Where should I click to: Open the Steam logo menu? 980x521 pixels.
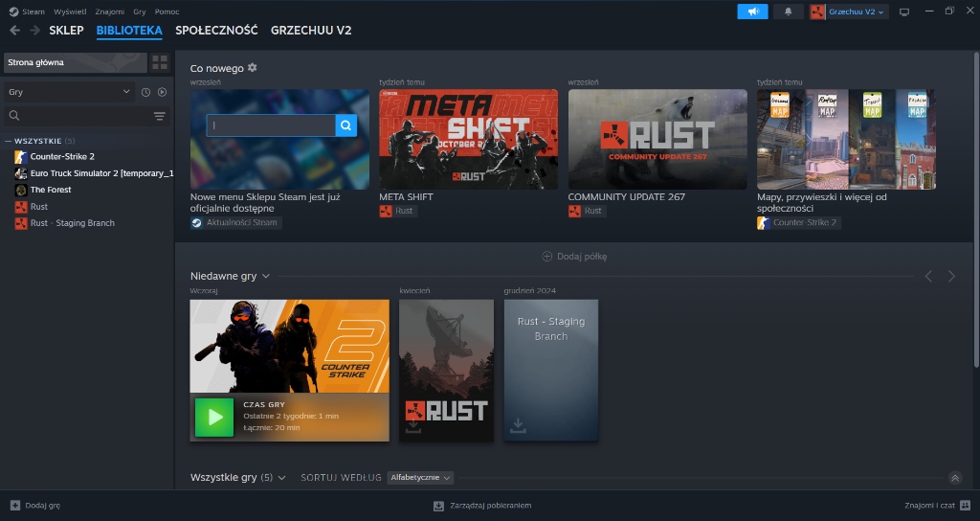[13, 11]
